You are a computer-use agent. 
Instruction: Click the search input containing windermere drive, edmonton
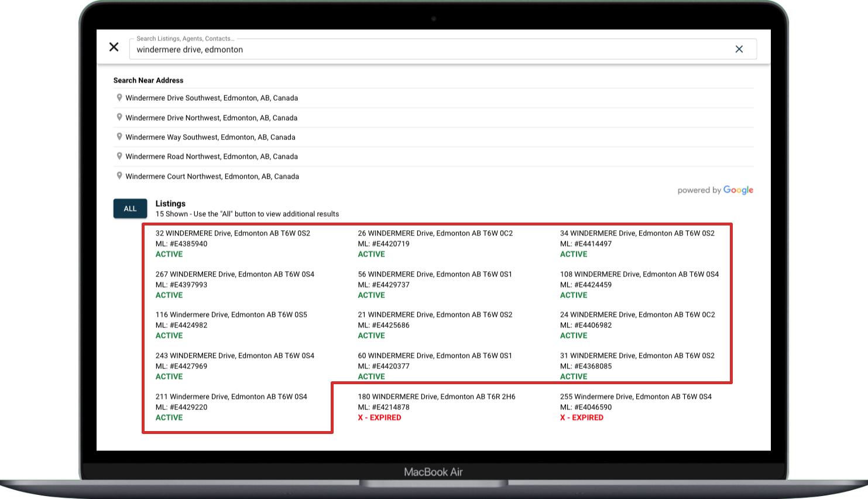[443, 49]
